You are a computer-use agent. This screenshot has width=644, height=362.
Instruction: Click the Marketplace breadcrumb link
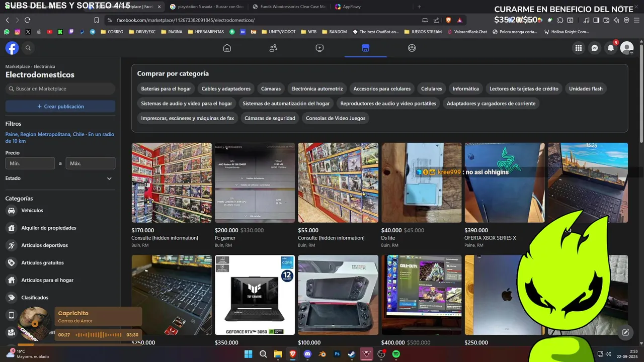(18, 66)
